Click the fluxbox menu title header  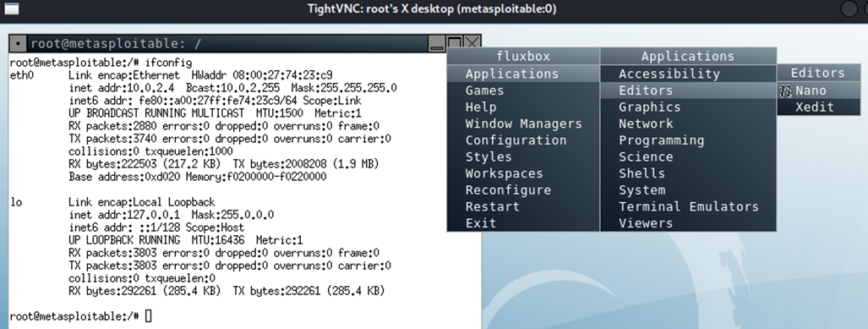523,56
